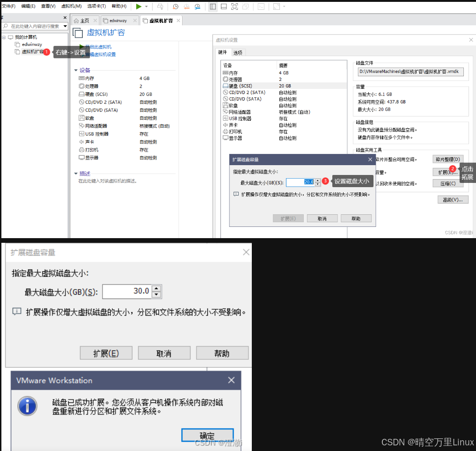Open the 虚拟机(M) menu
Image resolution: width=476 pixels, height=451 pixels.
[x=71, y=6]
